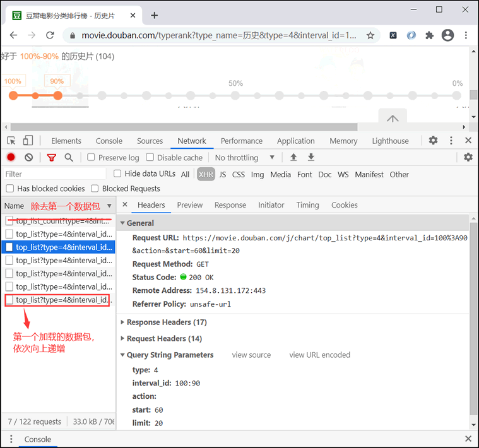Show the Initiator tab of request
This screenshot has height=448, width=479.
(x=271, y=205)
